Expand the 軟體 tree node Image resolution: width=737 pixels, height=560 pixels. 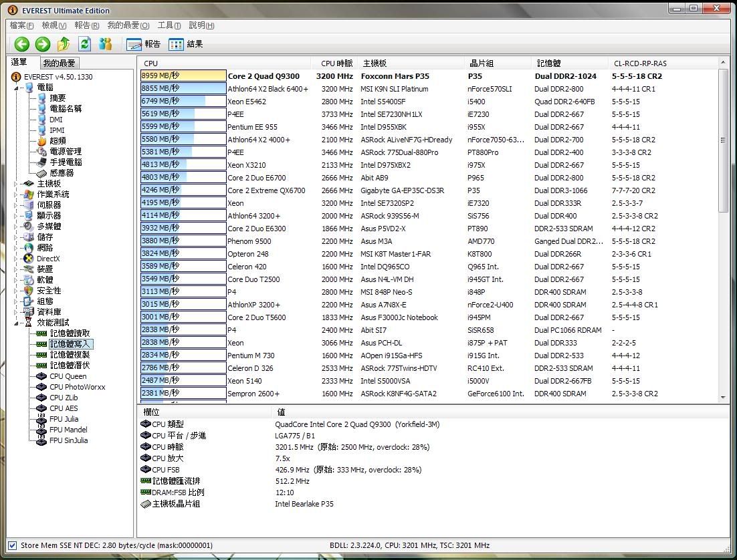coord(16,280)
